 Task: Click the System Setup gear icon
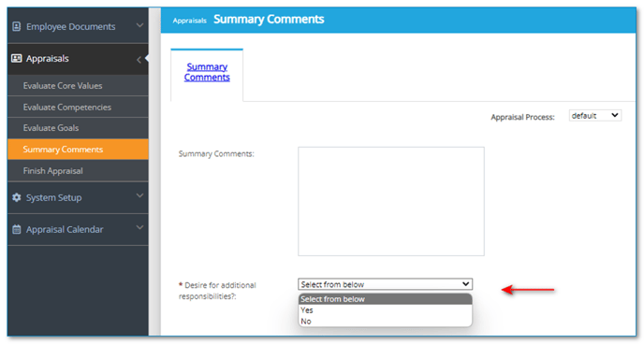[x=17, y=197]
